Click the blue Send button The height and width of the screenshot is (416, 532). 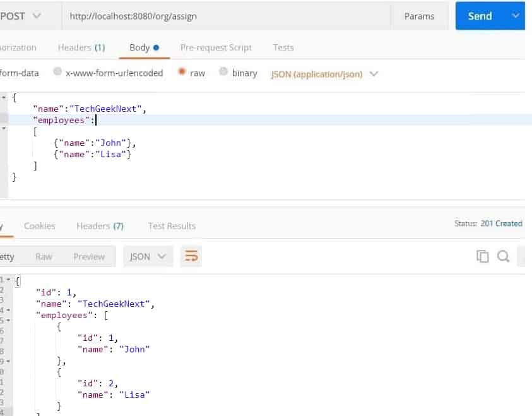click(x=480, y=16)
